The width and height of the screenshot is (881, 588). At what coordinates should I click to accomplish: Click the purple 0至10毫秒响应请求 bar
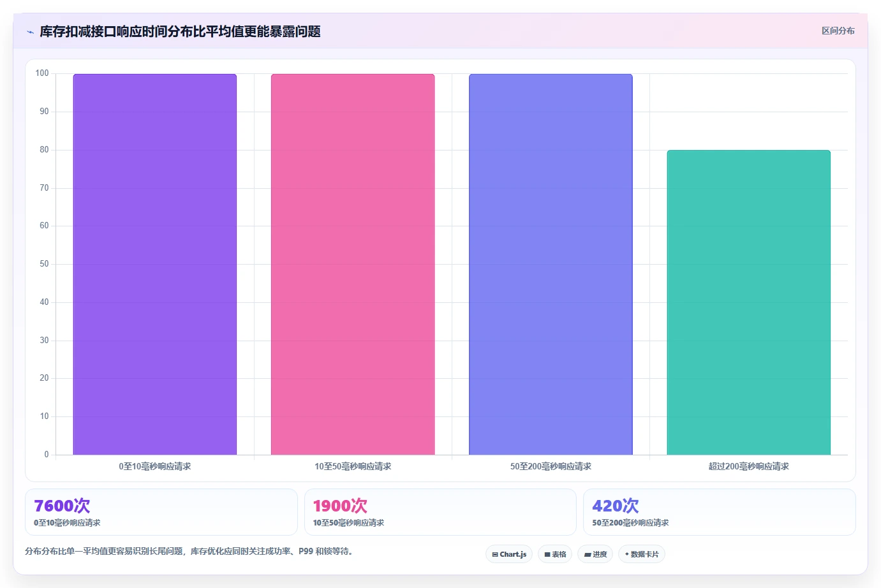tap(155, 265)
